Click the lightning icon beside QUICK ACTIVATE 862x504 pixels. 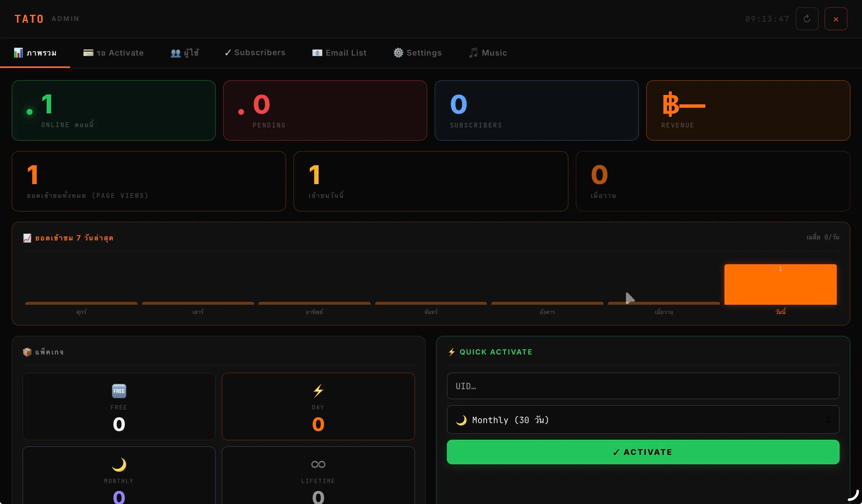pyautogui.click(x=452, y=352)
